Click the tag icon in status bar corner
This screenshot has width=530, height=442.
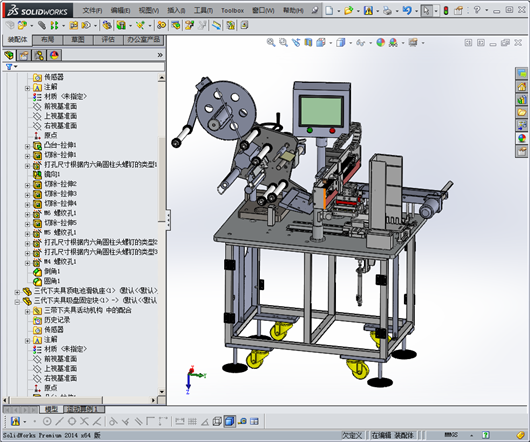pos(521,435)
